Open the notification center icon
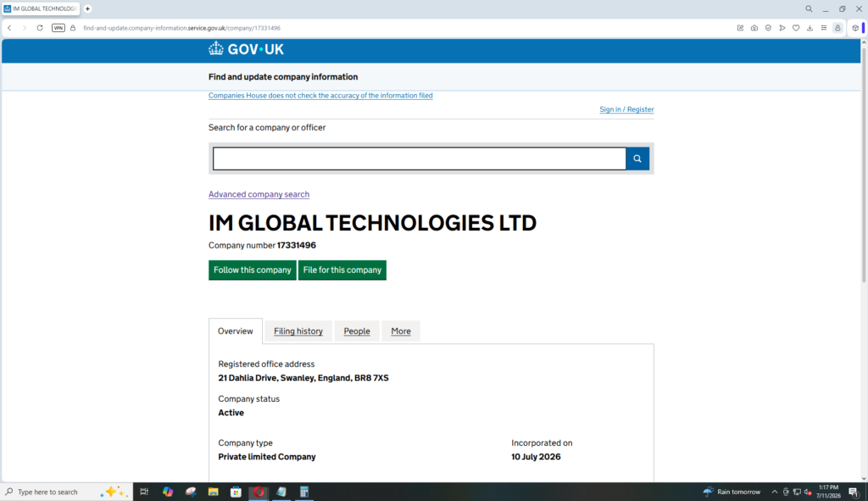Screen dimensions: 868x501 [x=853, y=492]
